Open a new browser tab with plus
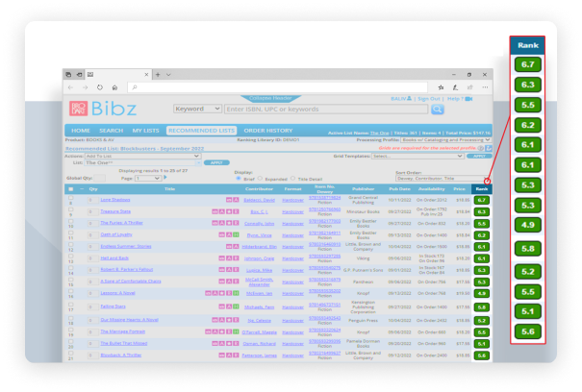The width and height of the screenshot is (582, 392). [x=158, y=75]
